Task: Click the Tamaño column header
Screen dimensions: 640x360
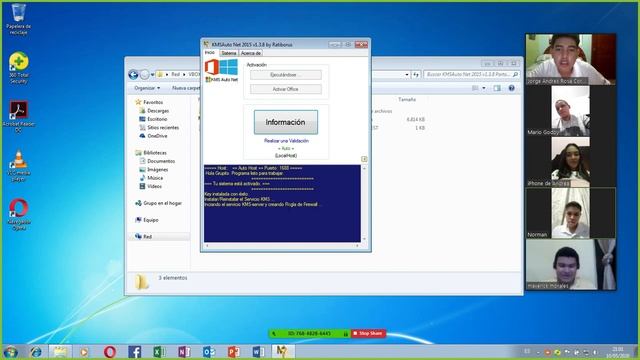Action: [407, 100]
